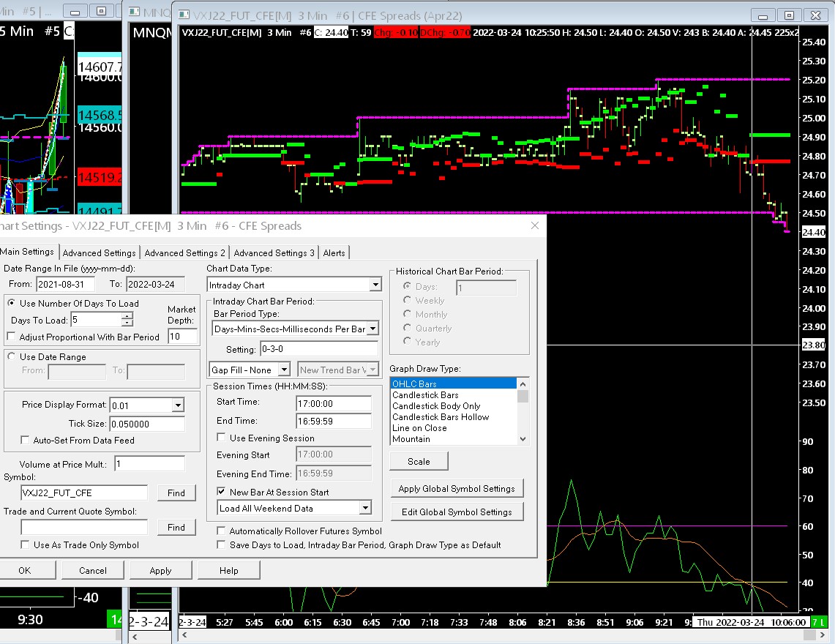Open the Alerts tab
The height and width of the screenshot is (644, 835).
tap(334, 252)
